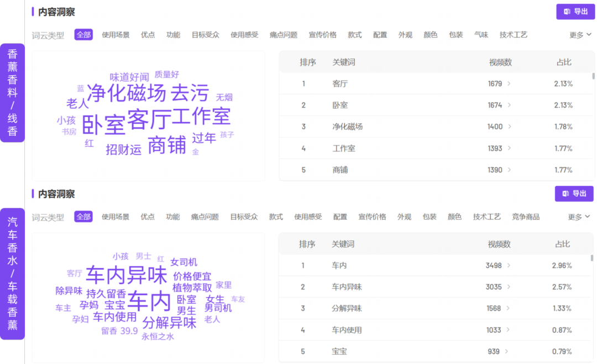Click 39.9 in the bottom word cloud
597x364 pixels.
(129, 331)
